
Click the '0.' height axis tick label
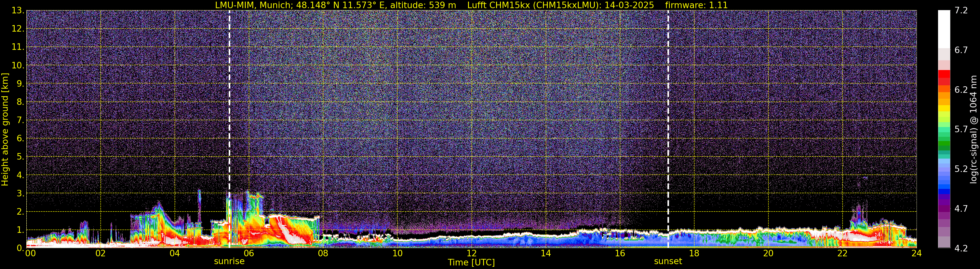coord(20,248)
